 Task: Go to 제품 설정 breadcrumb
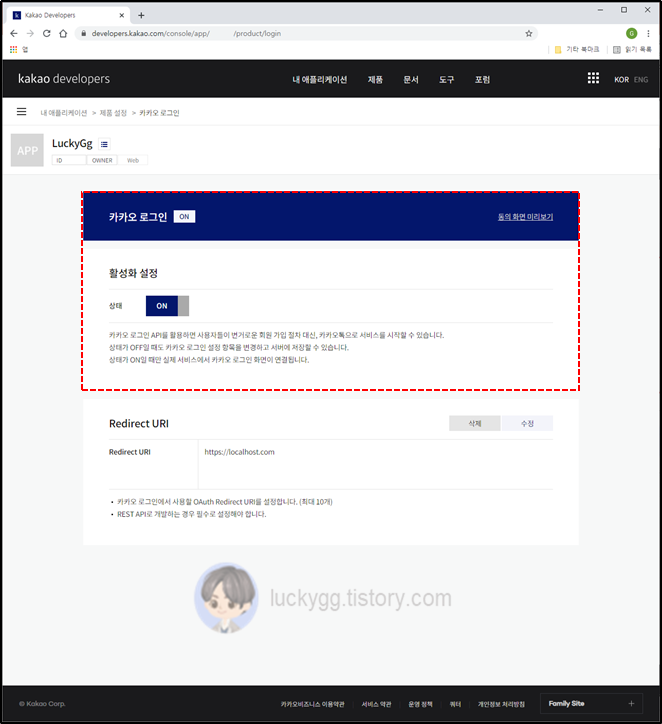click(x=113, y=113)
